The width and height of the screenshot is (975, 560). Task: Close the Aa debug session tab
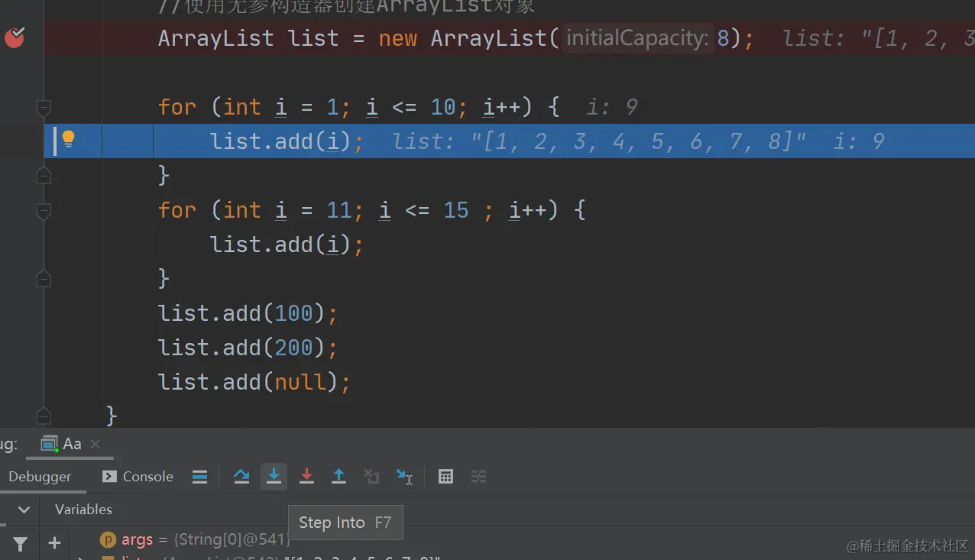95,444
